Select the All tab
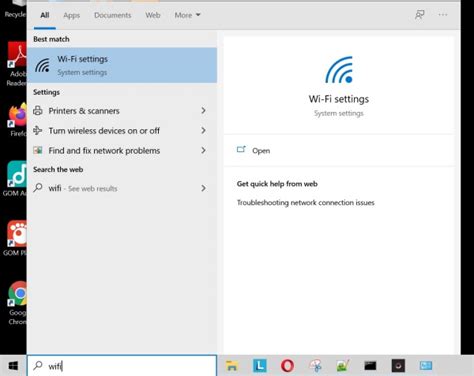 tap(45, 15)
